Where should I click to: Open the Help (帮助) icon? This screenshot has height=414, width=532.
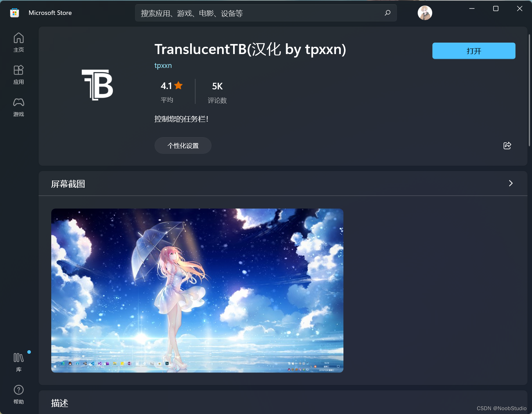[x=19, y=394]
